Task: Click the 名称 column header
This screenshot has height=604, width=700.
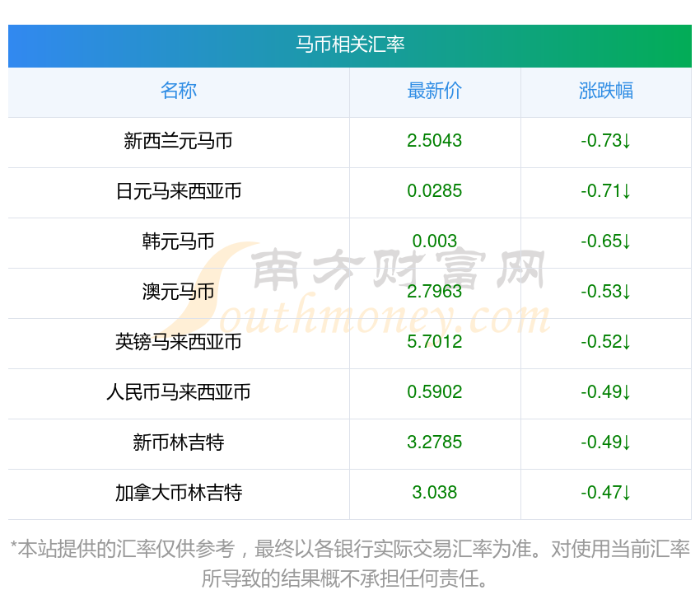Action: (179, 91)
